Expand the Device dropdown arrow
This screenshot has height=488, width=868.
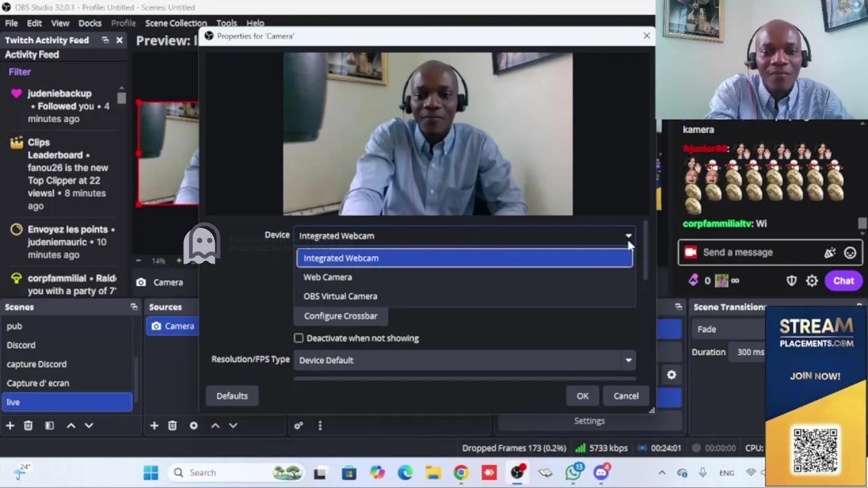[x=629, y=236]
